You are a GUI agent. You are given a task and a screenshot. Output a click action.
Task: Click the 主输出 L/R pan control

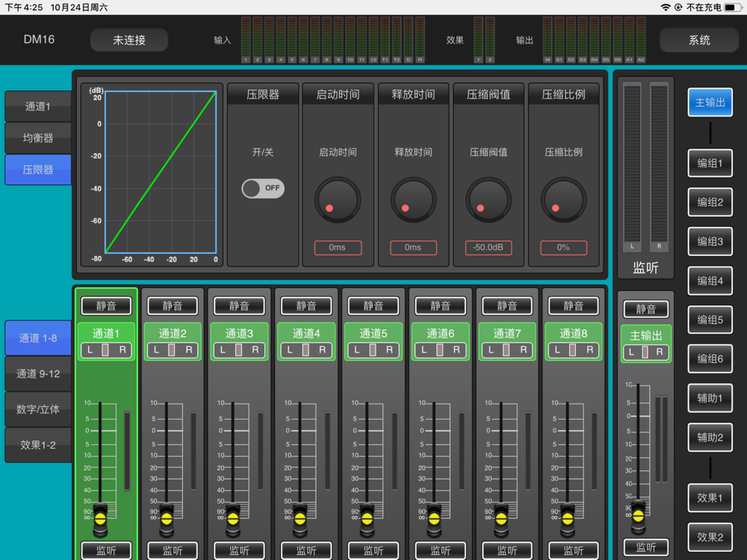coord(646,352)
